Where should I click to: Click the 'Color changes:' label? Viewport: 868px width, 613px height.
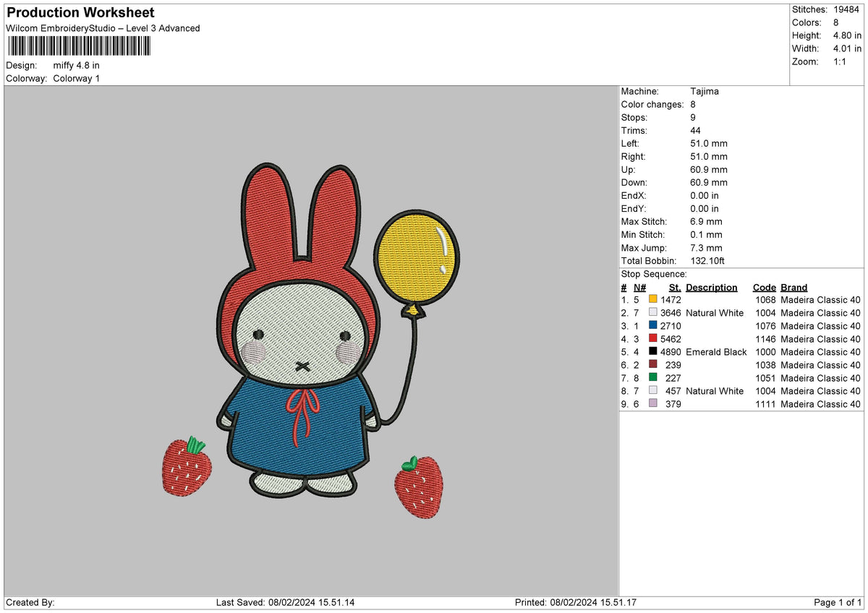(x=652, y=105)
